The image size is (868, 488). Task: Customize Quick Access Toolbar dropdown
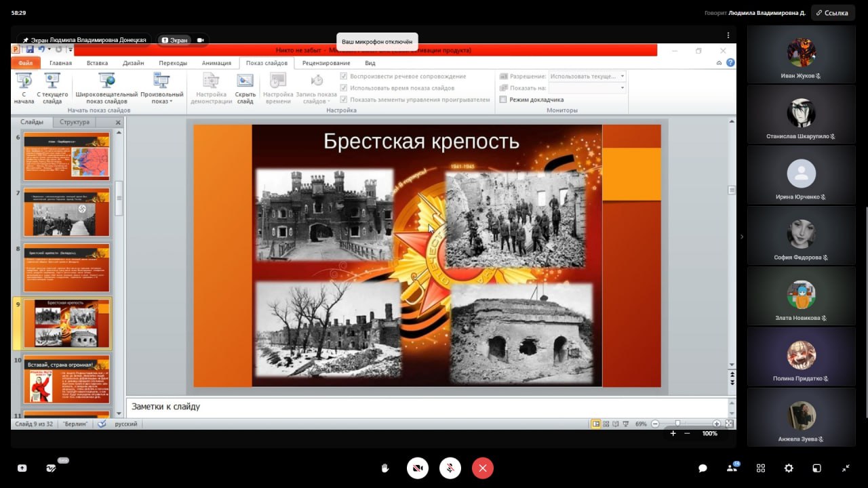coord(69,49)
